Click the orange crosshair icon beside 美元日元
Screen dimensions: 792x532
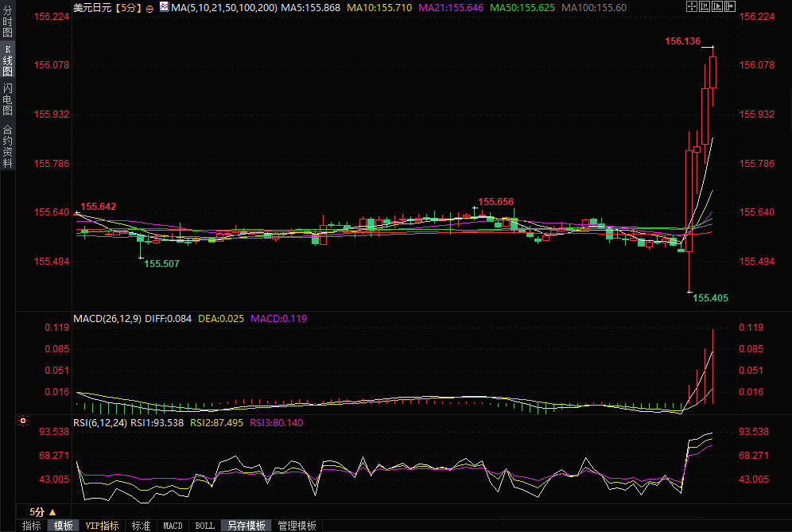(149, 8)
